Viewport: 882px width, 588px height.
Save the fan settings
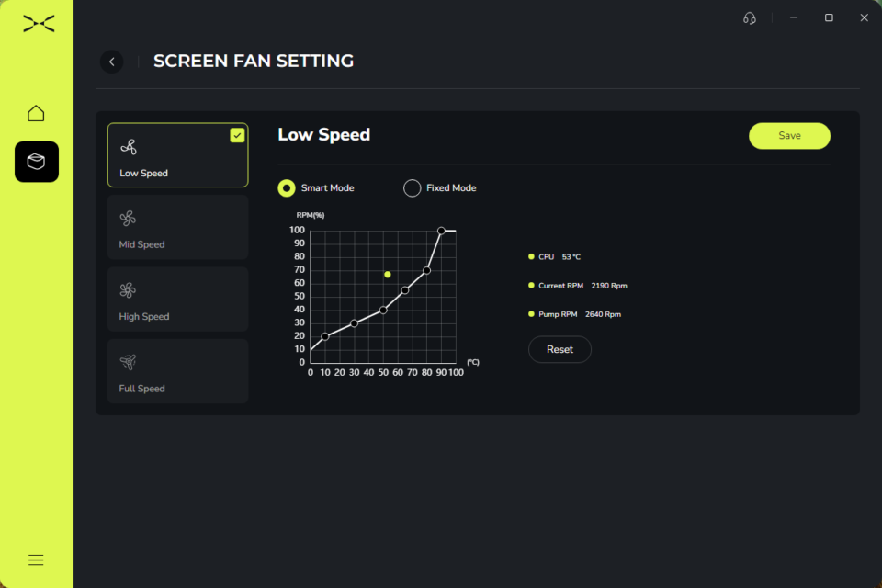click(x=789, y=136)
